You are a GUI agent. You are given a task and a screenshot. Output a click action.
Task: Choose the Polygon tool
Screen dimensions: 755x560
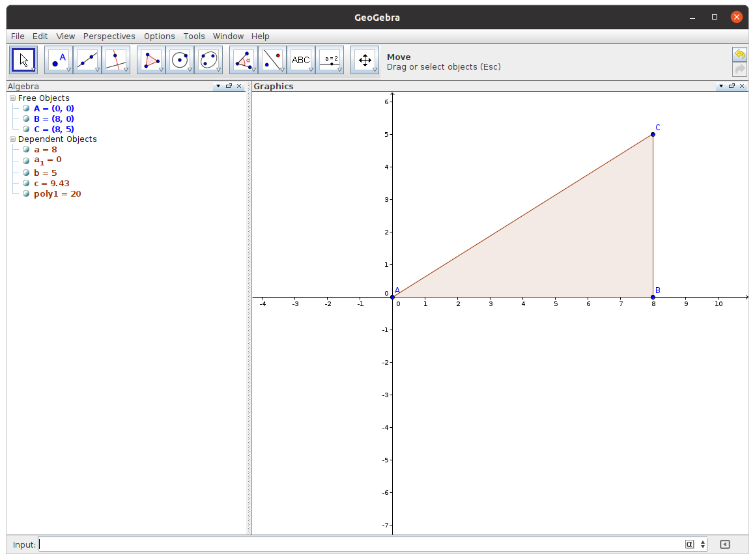point(150,60)
